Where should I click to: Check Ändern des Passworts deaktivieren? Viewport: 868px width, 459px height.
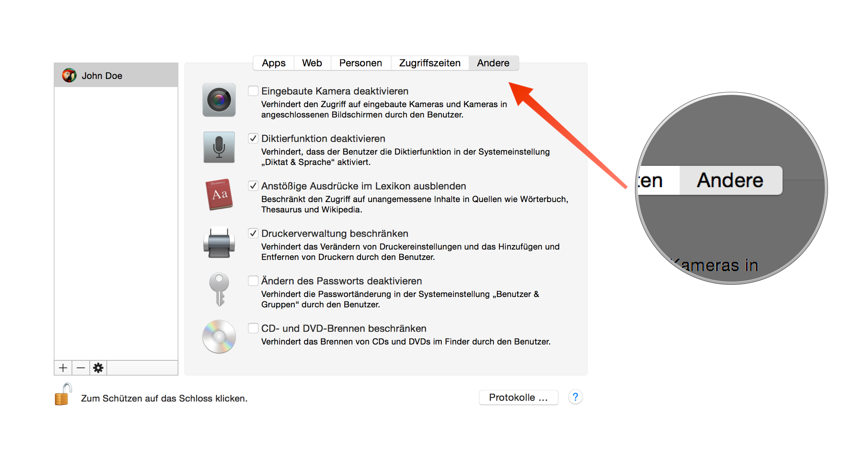pyautogui.click(x=253, y=281)
